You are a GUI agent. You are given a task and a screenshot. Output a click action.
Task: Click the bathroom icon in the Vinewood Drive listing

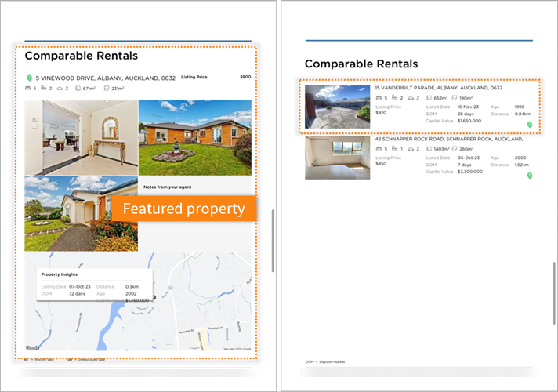(43, 88)
